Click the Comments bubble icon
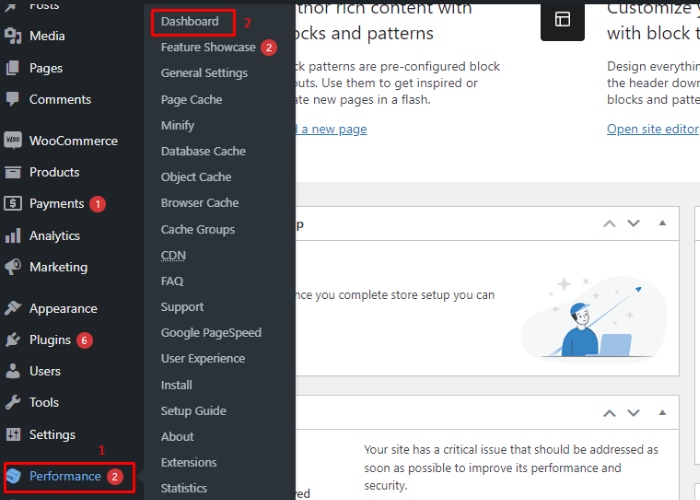700x500 pixels. pyautogui.click(x=12, y=99)
